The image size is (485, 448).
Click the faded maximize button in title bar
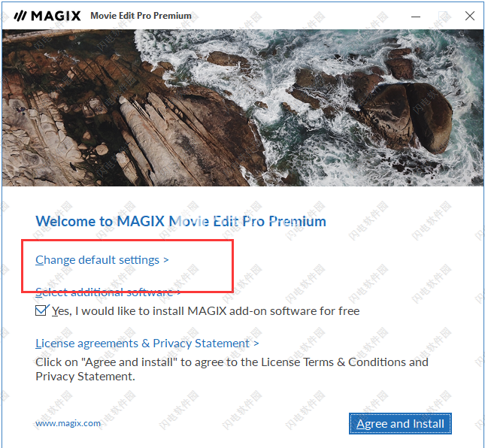click(443, 16)
